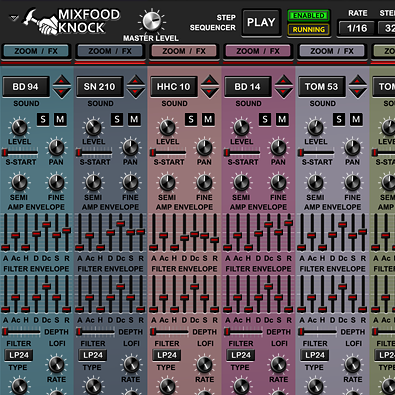Open Zoom / FX for the pink fourth channel
This screenshot has height=395, width=395.
click(258, 51)
